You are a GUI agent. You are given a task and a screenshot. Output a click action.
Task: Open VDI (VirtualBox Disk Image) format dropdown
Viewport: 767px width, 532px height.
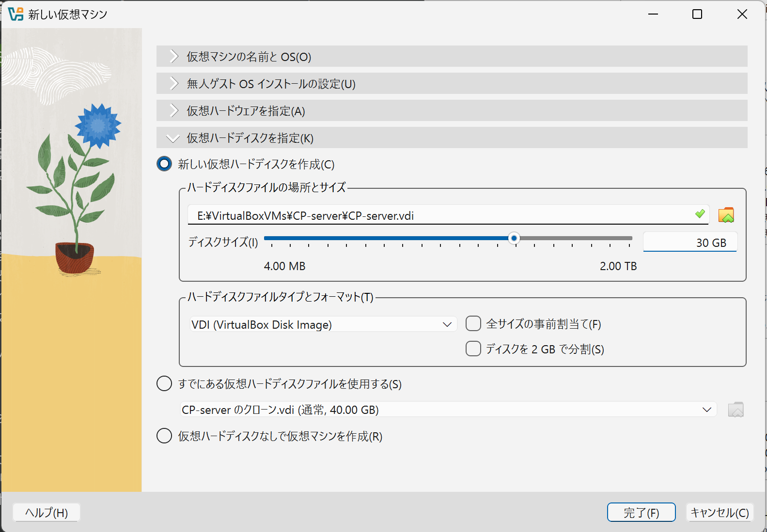(323, 324)
